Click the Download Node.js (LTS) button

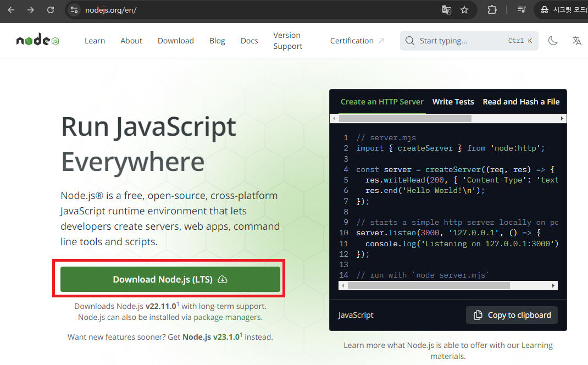170,279
